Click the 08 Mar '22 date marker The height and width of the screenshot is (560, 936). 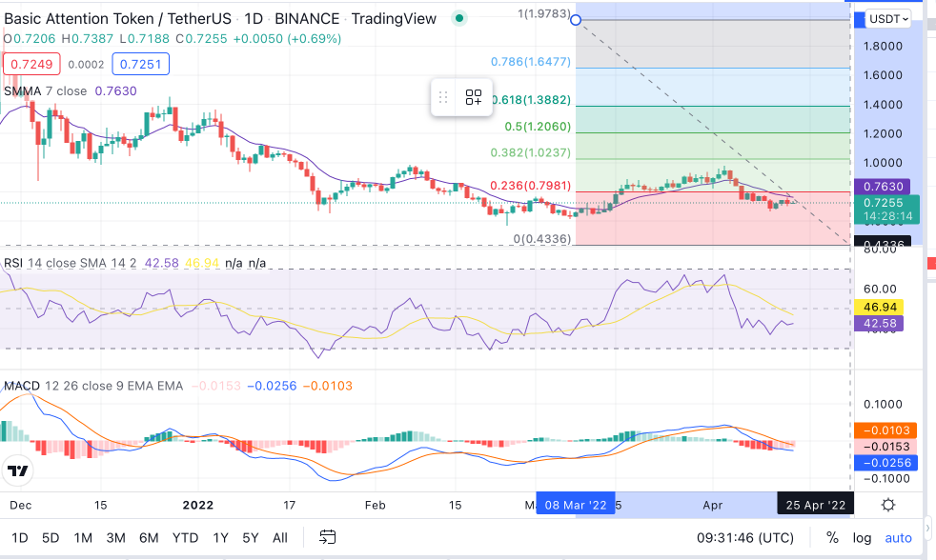(x=576, y=505)
